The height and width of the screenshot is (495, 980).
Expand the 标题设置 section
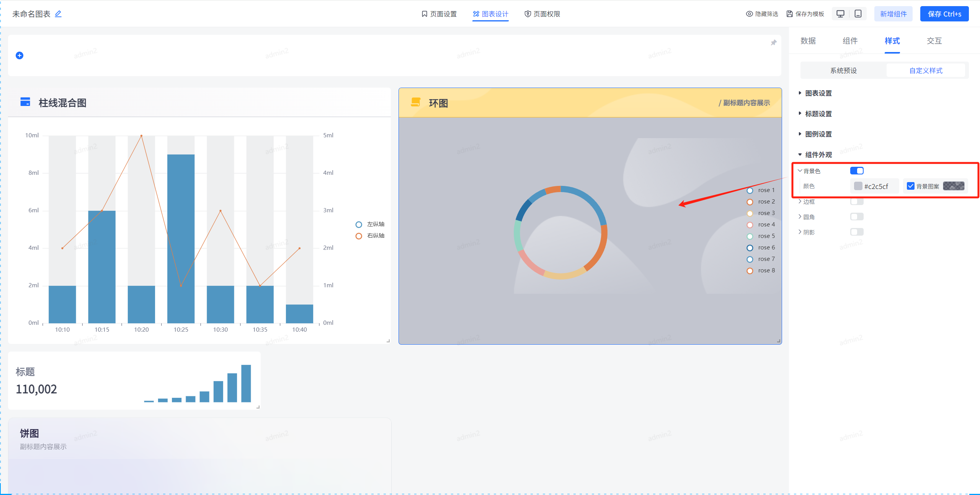818,114
